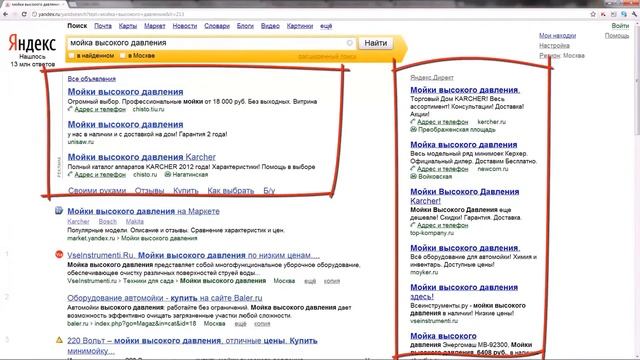Screen dimensions: 640x360
Task: Expand 'ещё' in the baler.ru result line
Action: coord(240,324)
